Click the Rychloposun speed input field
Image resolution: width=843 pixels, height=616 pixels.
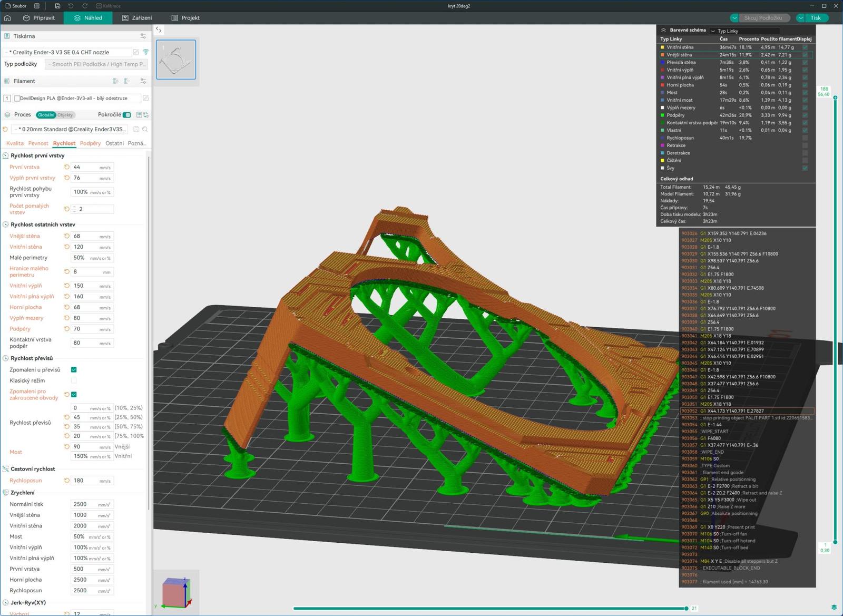tap(92, 481)
